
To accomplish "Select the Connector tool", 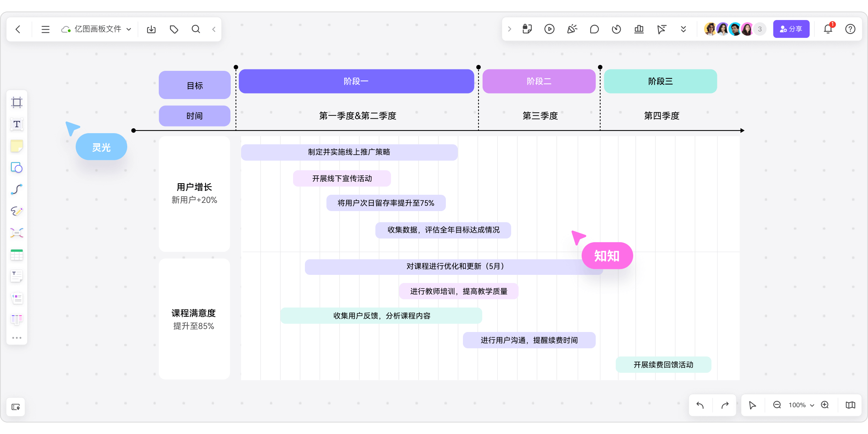I will (x=17, y=189).
